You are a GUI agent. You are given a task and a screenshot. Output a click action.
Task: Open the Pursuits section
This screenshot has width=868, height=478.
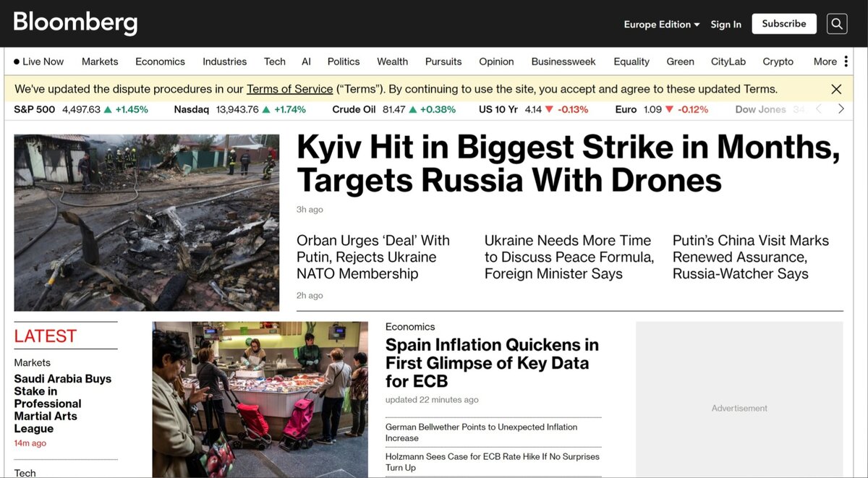(443, 61)
